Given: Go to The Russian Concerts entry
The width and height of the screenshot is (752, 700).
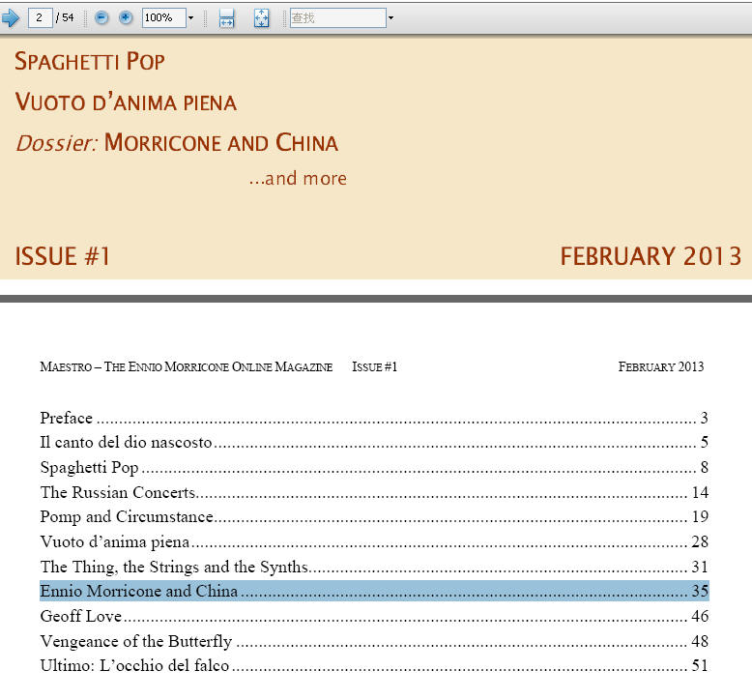Looking at the screenshot, I should [374, 492].
